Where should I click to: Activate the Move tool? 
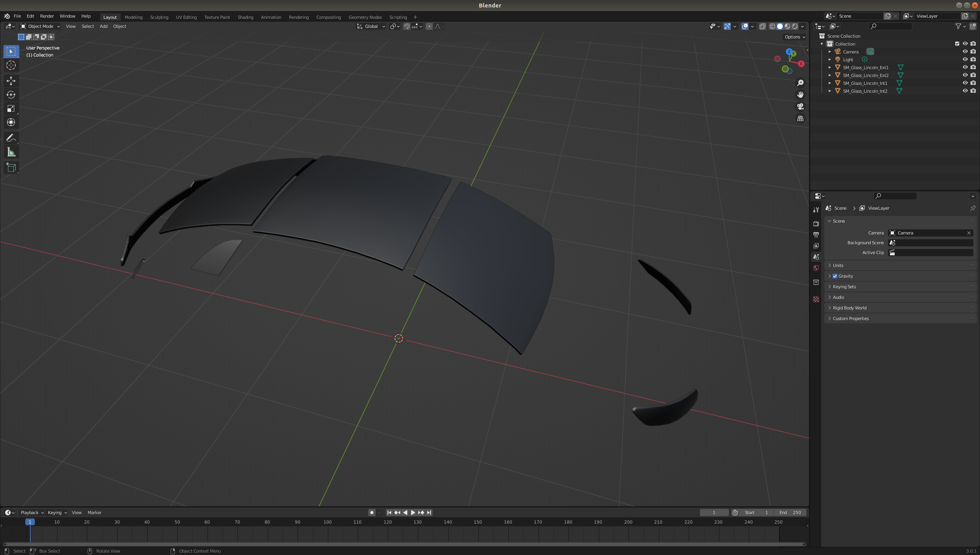click(11, 81)
